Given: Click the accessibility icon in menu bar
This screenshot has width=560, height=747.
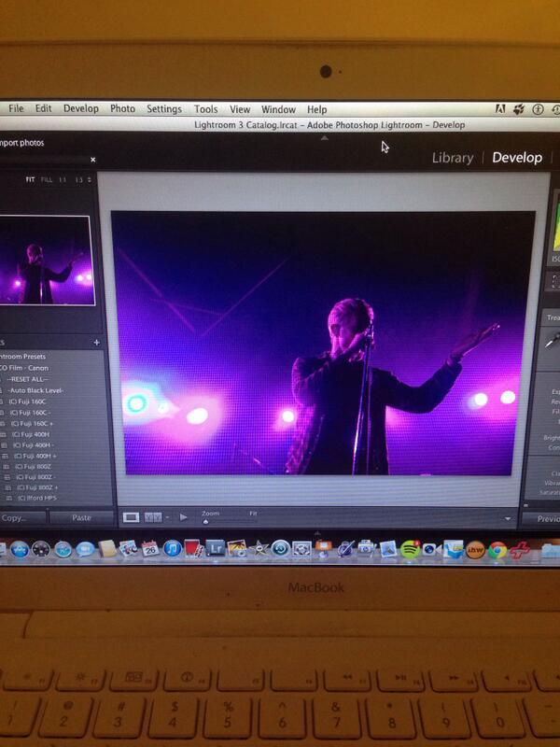Looking at the screenshot, I should tap(539, 109).
